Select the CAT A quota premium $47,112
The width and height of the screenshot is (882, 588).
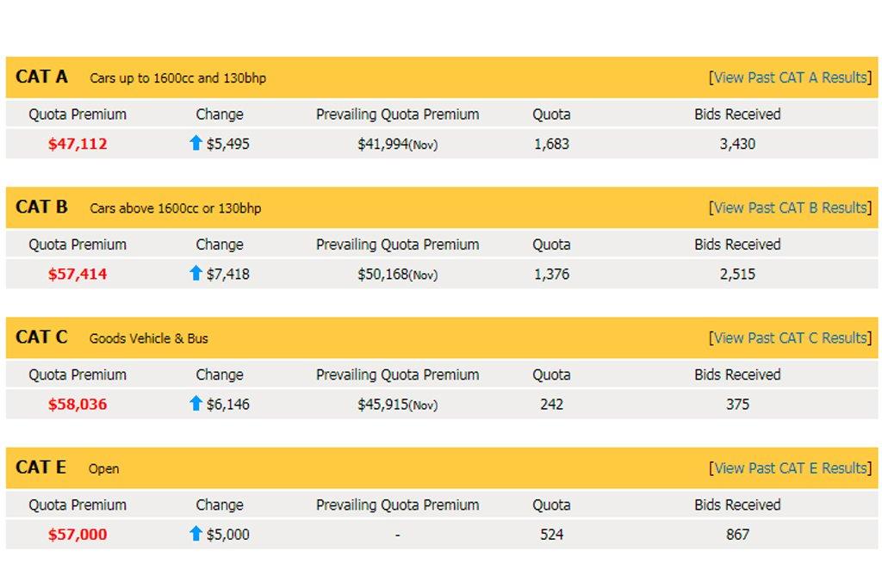pyautogui.click(x=78, y=144)
